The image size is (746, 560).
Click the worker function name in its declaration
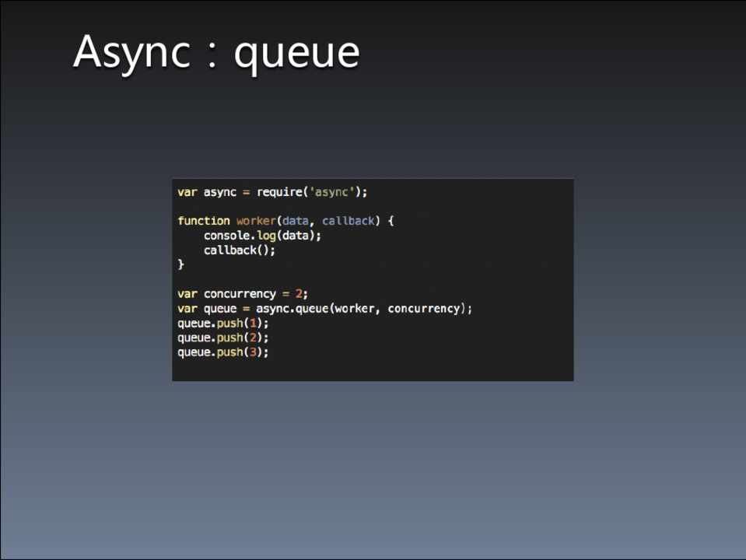(256, 221)
